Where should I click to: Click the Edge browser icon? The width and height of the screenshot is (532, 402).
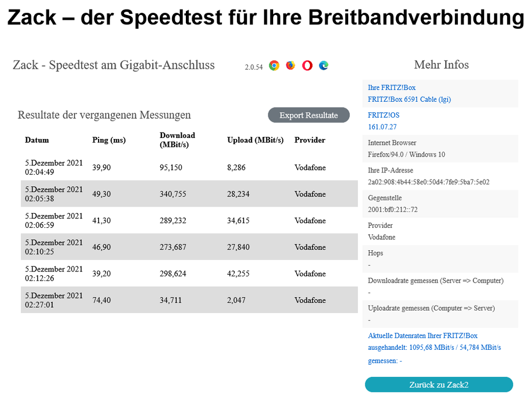pos(324,66)
